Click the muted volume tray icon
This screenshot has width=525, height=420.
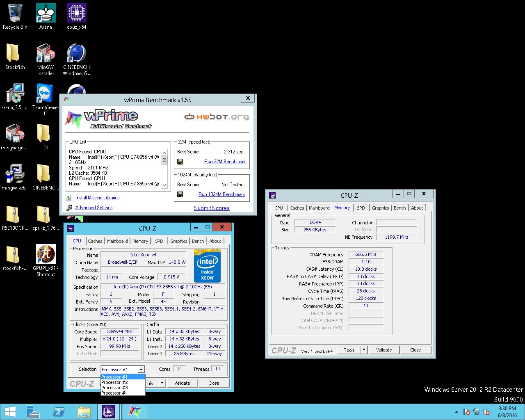click(x=487, y=412)
